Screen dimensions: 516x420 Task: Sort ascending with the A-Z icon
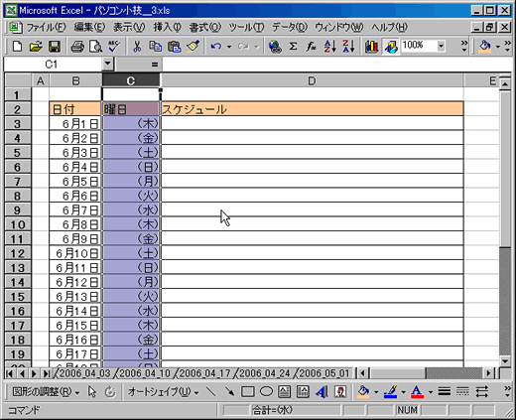[x=329, y=47]
